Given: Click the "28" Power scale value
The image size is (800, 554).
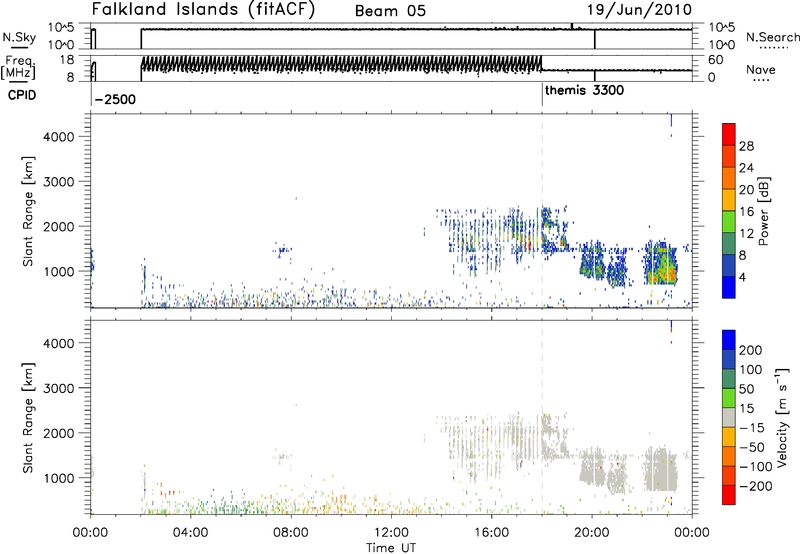Looking at the screenshot, I should click(746, 146).
